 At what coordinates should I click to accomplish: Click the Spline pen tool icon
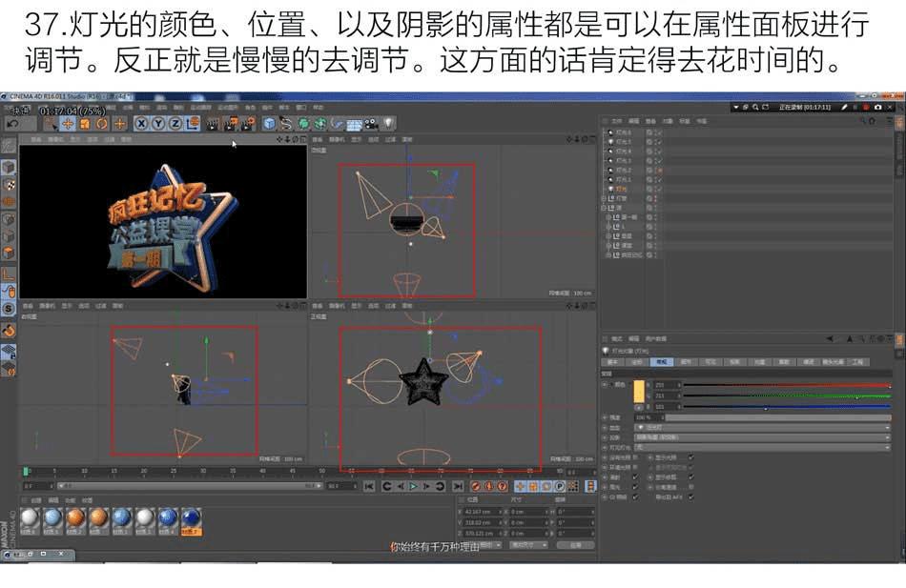[x=286, y=124]
